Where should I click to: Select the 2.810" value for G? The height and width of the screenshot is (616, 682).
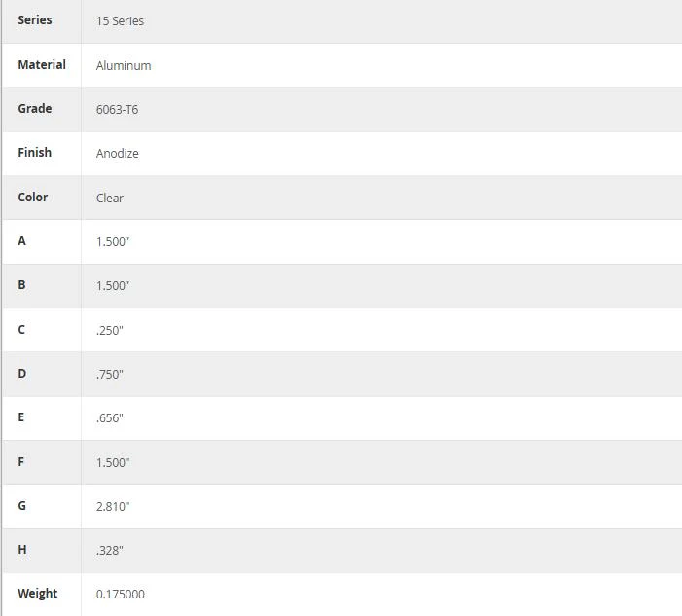click(113, 506)
